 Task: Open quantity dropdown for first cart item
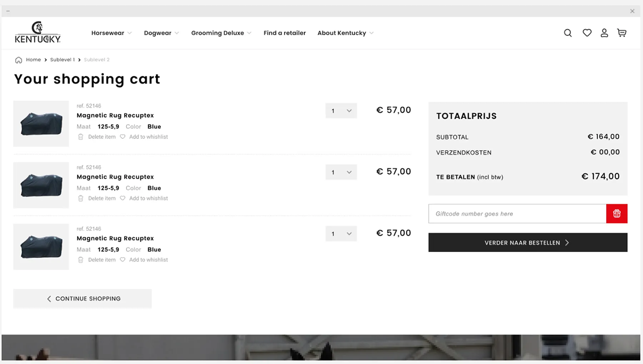pyautogui.click(x=341, y=111)
